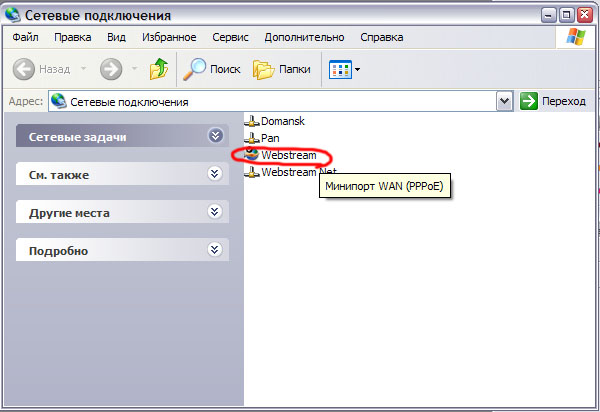
Task: Expand the Подробно panel chevron
Action: pos(215,249)
